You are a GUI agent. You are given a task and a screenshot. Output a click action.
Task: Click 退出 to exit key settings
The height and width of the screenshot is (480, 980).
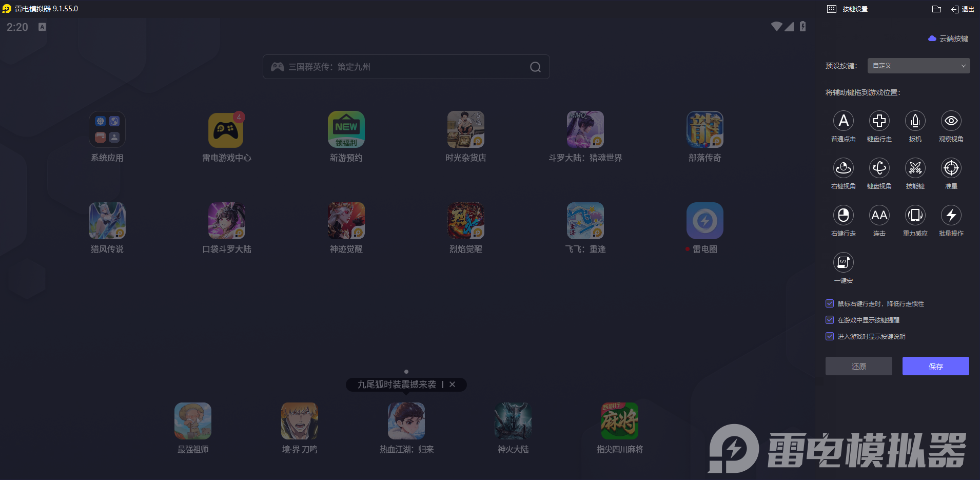(x=963, y=9)
